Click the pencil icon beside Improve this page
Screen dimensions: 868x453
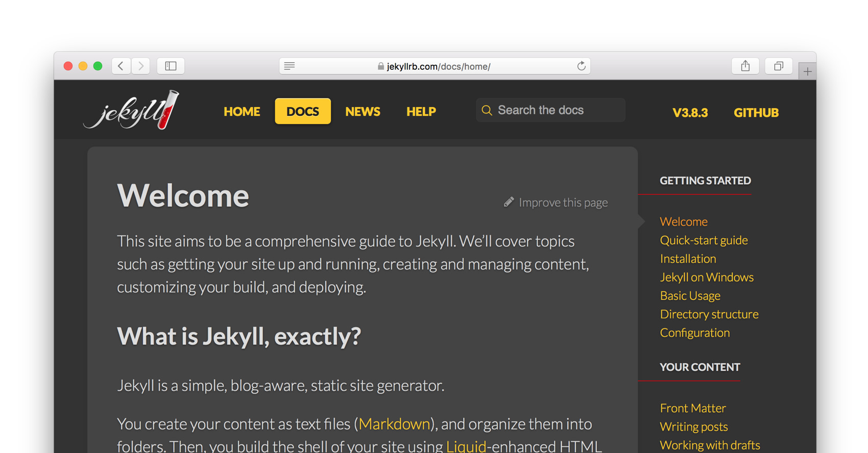point(509,202)
